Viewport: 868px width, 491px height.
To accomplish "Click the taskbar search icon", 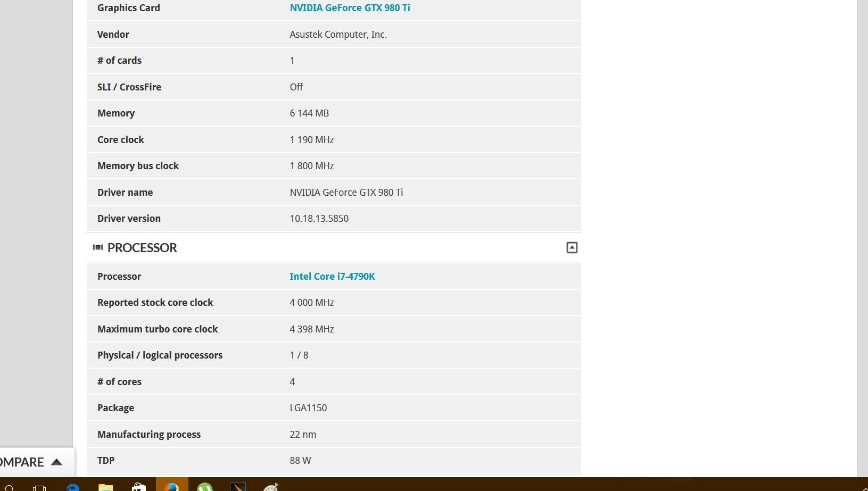I will pyautogui.click(x=9, y=488).
